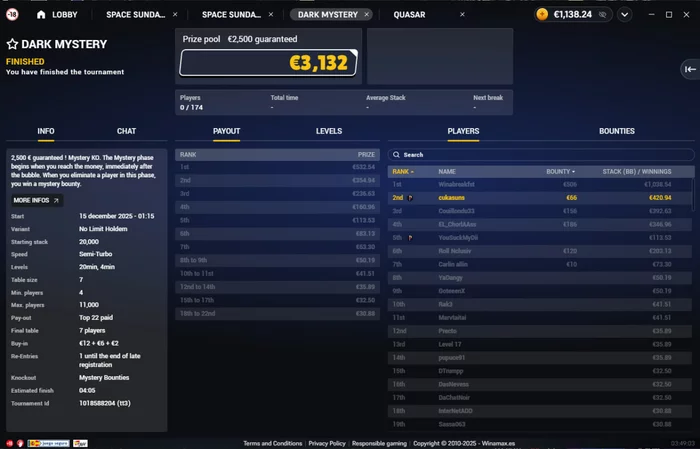This screenshot has width=700, height=449.
Task: Switch to the Quasar tab
Action: pos(409,15)
